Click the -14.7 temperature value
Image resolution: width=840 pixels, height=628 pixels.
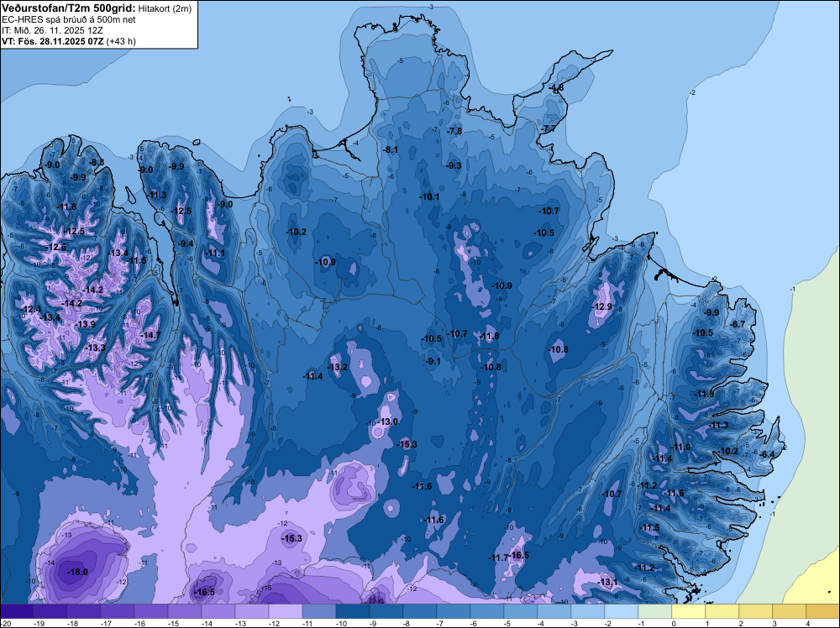[x=150, y=335]
